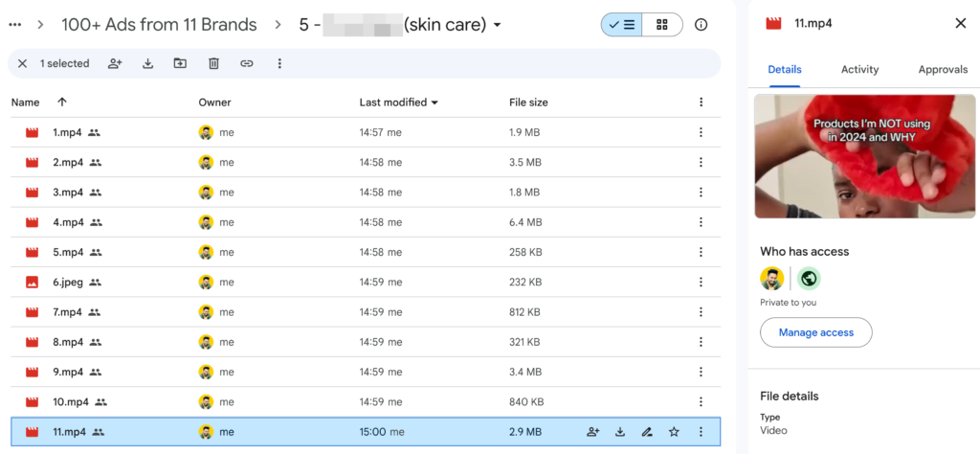Image resolution: width=980 pixels, height=454 pixels.
Task: Switch to list layout view
Action: [622, 25]
